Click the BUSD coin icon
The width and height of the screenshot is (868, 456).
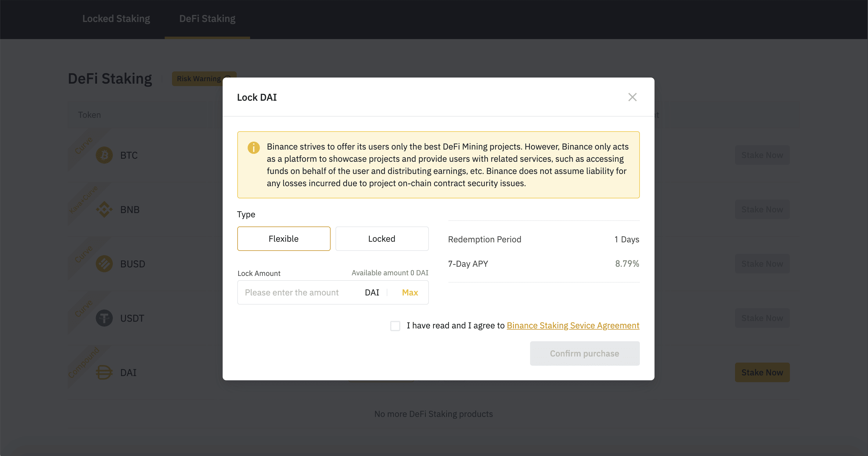(104, 264)
